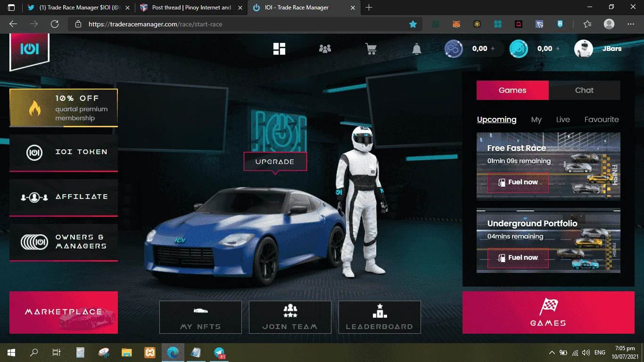Image resolution: width=644 pixels, height=362 pixels.
Task: Go back to the previous page
Action: coord(13,24)
